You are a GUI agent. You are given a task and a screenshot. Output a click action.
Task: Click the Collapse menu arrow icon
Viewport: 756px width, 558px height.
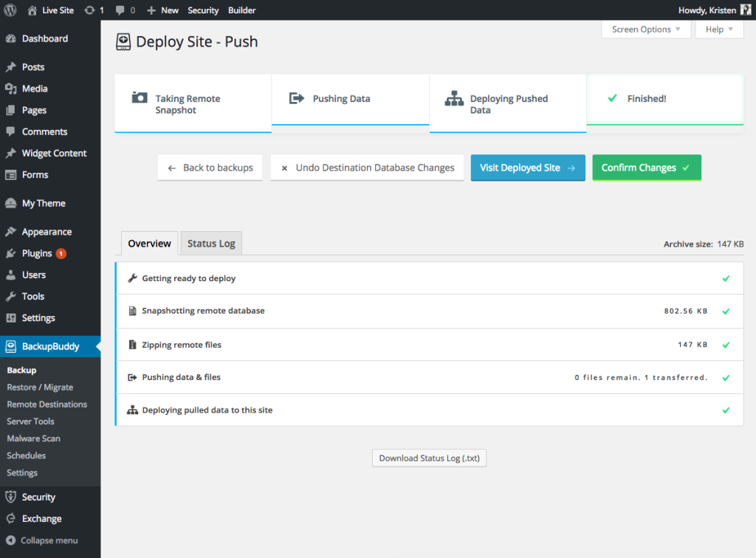(10, 540)
